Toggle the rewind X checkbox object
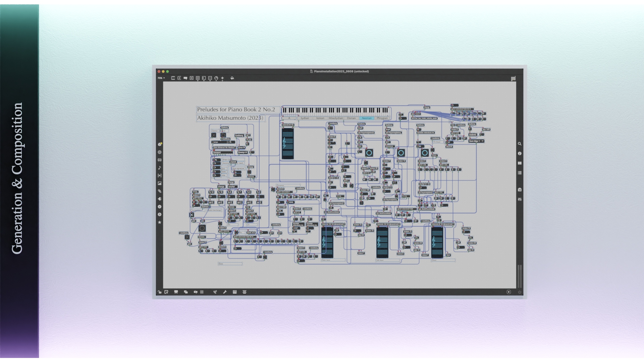 214,135
